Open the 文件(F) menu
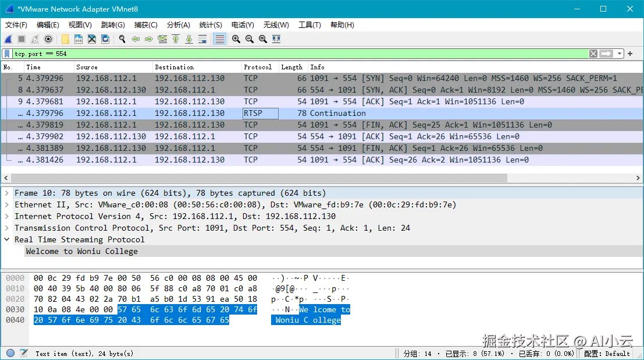Viewport: 644px width, 360px height. click(16, 25)
